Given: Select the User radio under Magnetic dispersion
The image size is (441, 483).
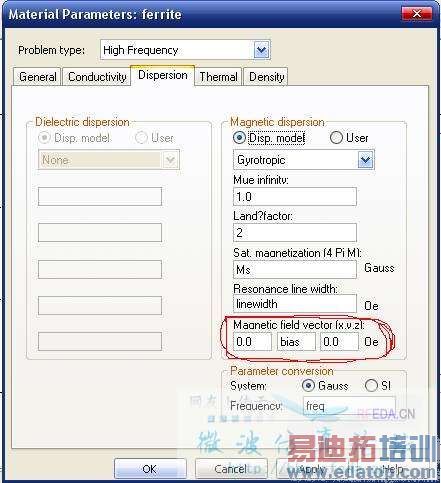Looking at the screenshot, I should [x=336, y=137].
